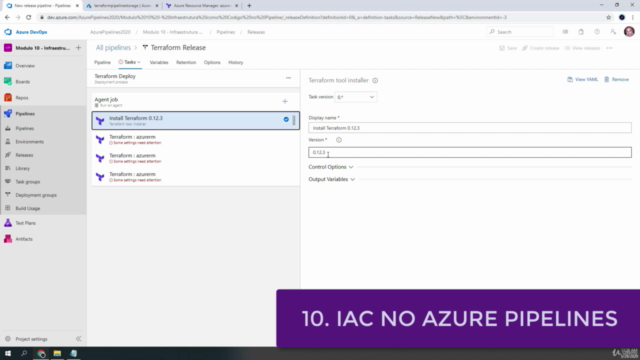This screenshot has height=360, width=640.
Task: Open the Overview sidebar item
Action: point(25,66)
